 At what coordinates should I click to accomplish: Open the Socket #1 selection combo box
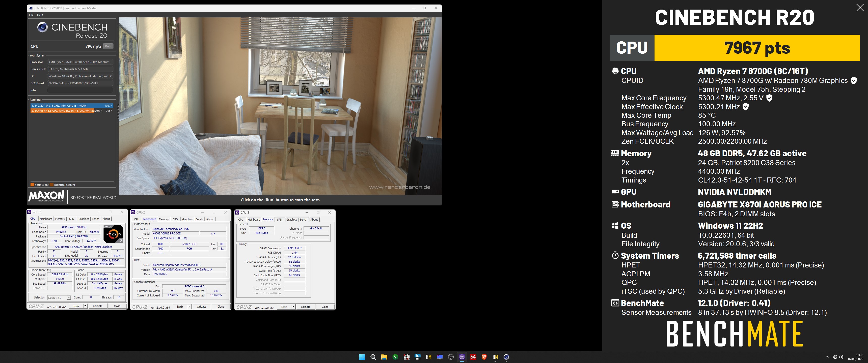click(59, 298)
